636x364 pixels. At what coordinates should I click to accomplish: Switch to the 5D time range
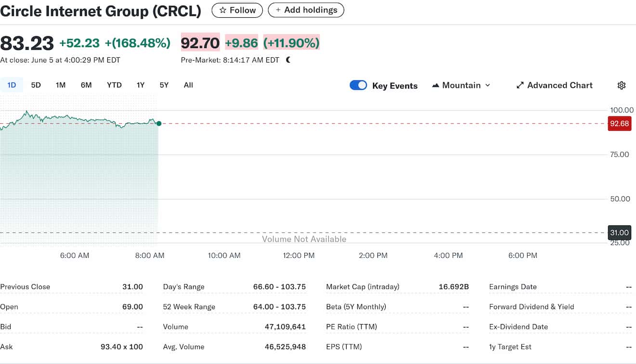click(x=36, y=85)
